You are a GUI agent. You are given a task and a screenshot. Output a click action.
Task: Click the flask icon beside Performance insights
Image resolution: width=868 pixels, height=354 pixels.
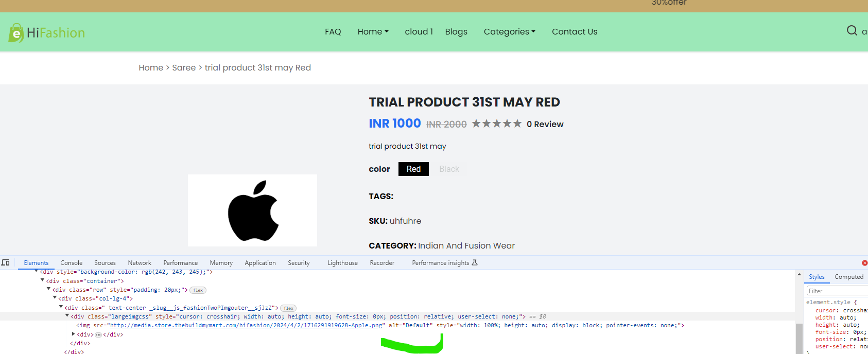coord(475,262)
